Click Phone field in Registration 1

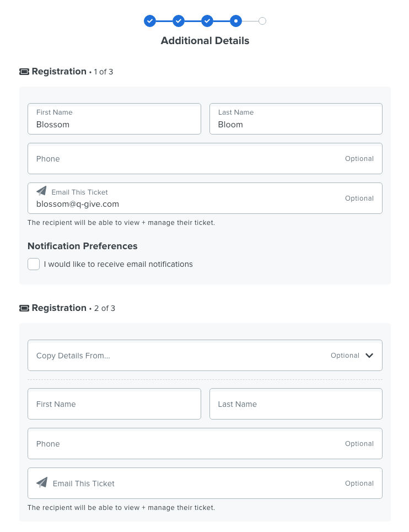pos(205,158)
